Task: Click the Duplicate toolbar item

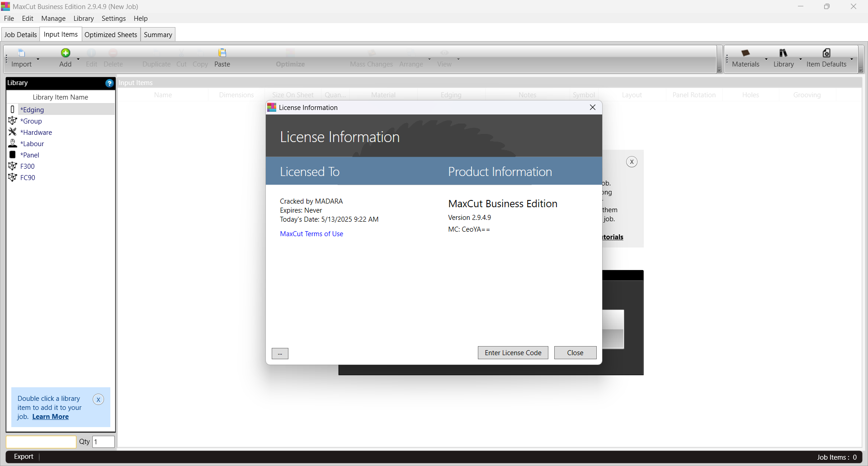Action: point(156,59)
